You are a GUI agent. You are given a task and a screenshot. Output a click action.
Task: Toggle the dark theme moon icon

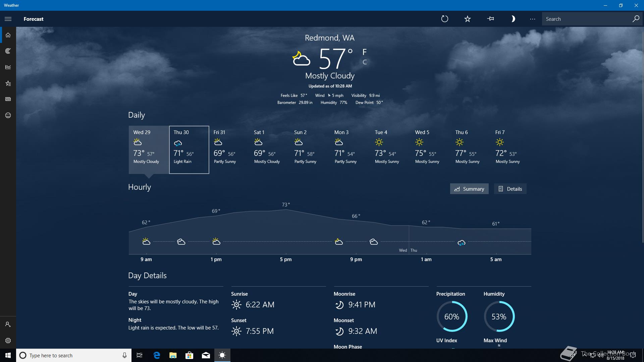513,19
